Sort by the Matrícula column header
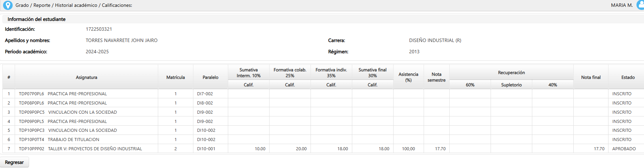Screen dimensions: 644x168 click(x=176, y=77)
